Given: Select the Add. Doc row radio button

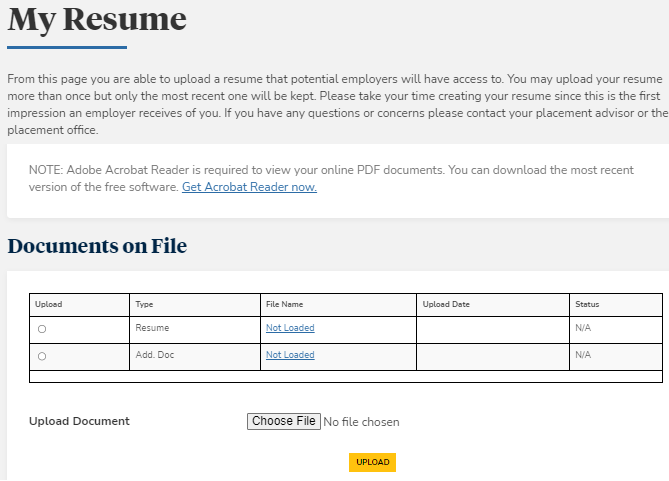Looking at the screenshot, I should [42, 356].
